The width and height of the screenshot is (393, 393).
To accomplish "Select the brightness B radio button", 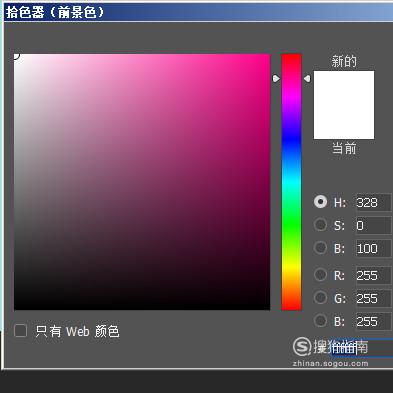I will [320, 248].
